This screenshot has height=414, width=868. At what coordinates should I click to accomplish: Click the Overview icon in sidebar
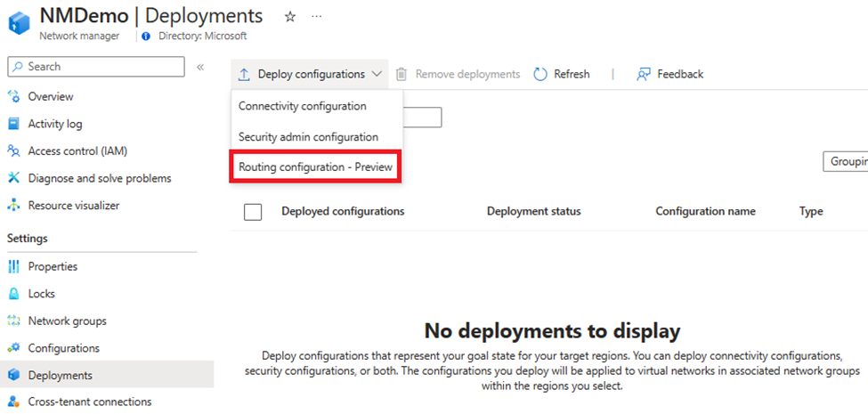click(x=13, y=97)
